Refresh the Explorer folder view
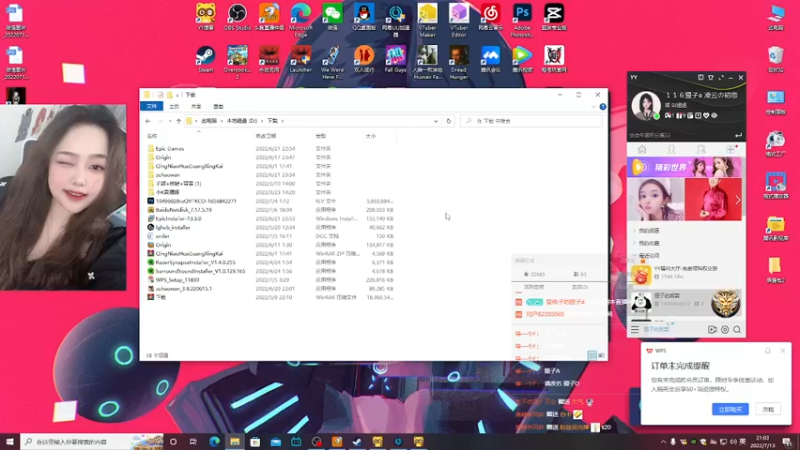Screen dimensions: 800x450 coord(449,121)
